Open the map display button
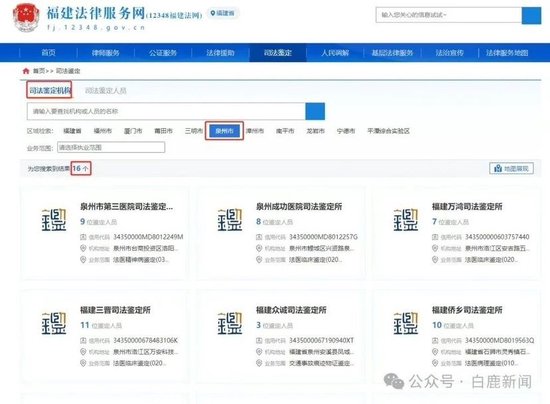The width and height of the screenshot is (550, 404). pyautogui.click(x=511, y=169)
